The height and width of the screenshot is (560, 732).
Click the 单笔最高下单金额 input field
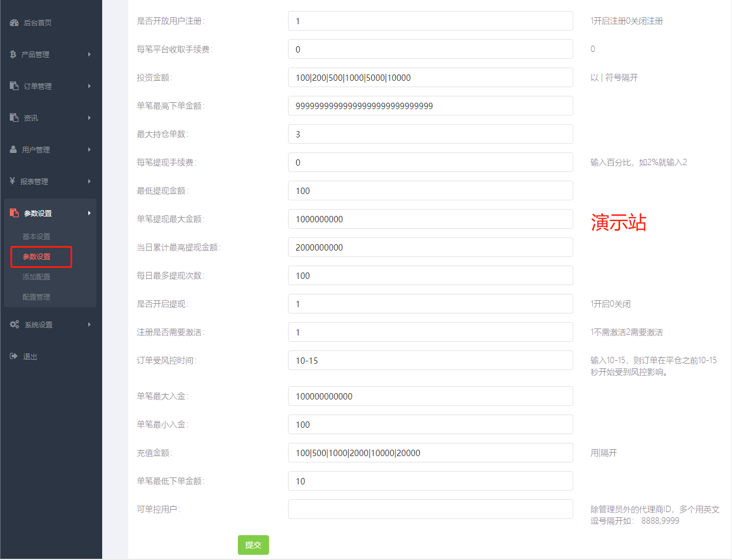[431, 106]
